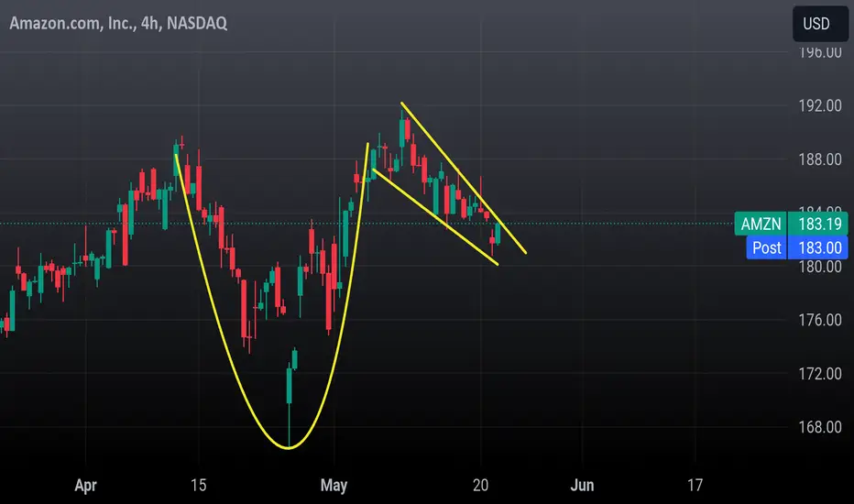Click the 176.00 price axis label

(x=820, y=320)
